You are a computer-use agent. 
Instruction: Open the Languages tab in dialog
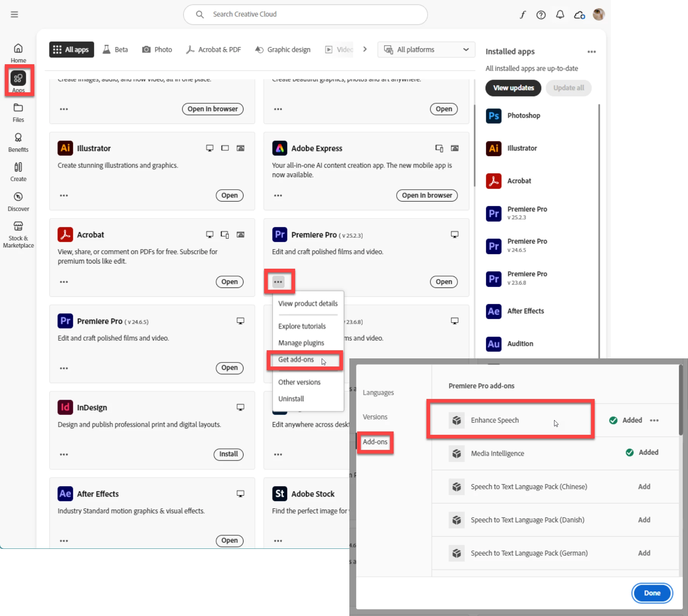(x=378, y=393)
